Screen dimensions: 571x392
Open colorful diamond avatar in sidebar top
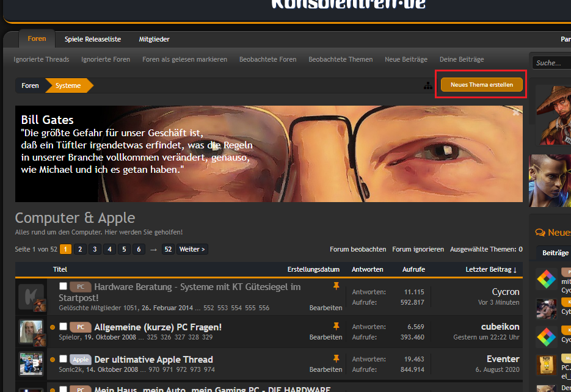pyautogui.click(x=546, y=279)
